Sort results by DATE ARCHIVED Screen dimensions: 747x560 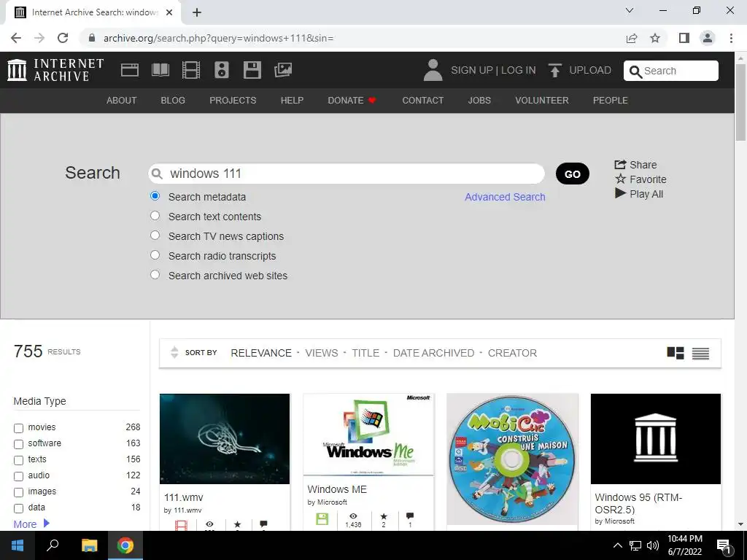click(433, 353)
